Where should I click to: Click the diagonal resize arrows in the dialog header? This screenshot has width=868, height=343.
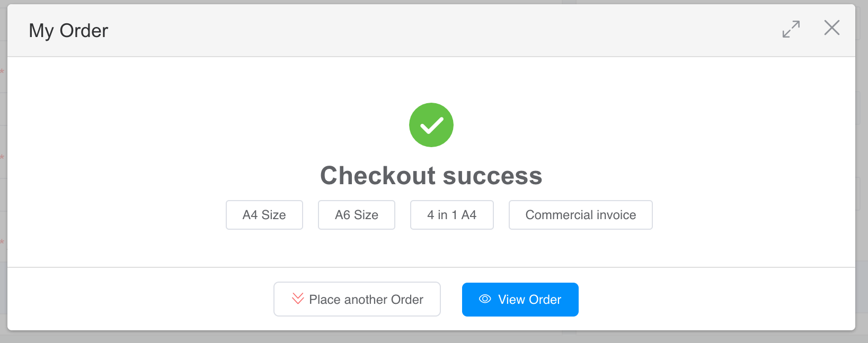point(791,30)
